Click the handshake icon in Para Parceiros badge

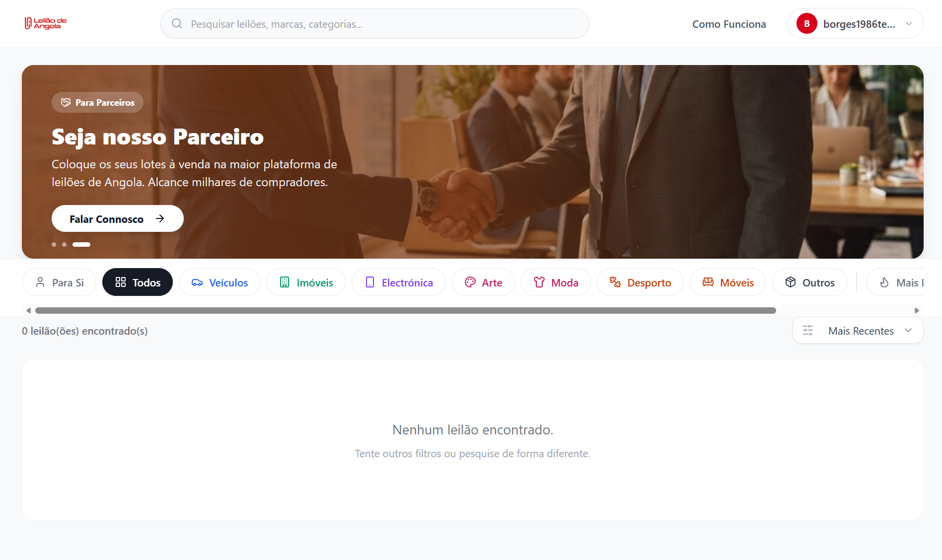(66, 103)
